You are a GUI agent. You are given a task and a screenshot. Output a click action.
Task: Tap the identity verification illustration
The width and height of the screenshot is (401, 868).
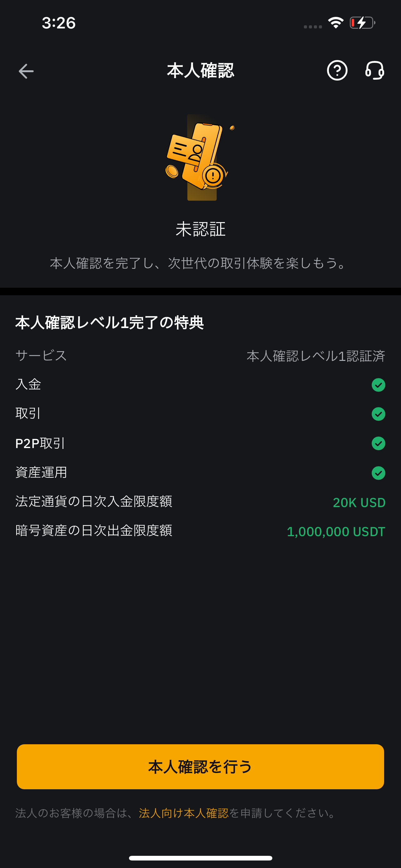pos(200,157)
